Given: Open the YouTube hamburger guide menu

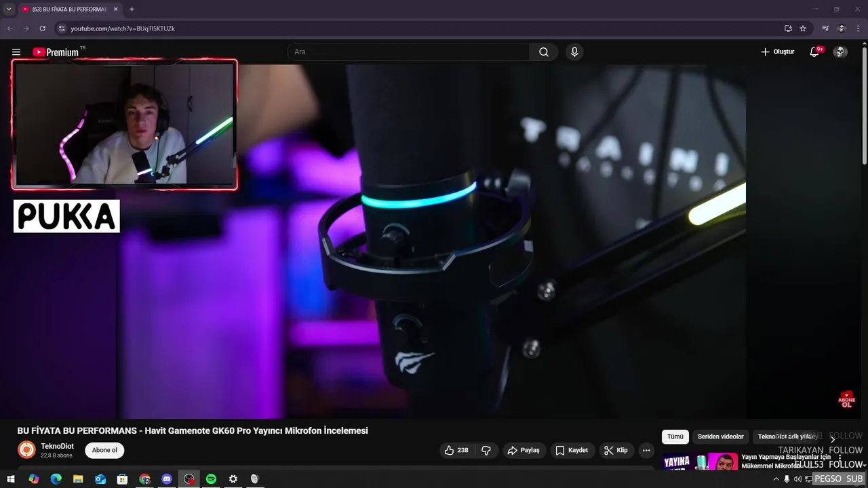Looking at the screenshot, I should pyautogui.click(x=16, y=52).
